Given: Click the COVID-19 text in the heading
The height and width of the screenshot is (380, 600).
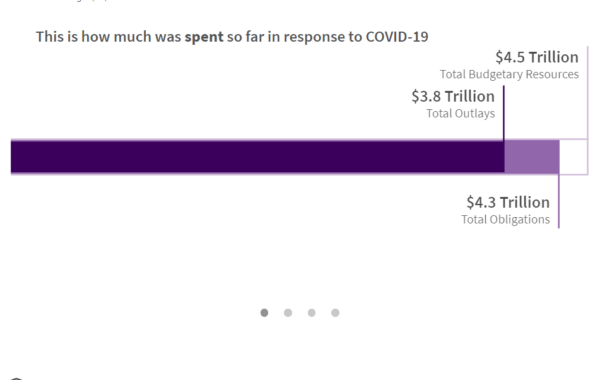Looking at the screenshot, I should pos(397,37).
